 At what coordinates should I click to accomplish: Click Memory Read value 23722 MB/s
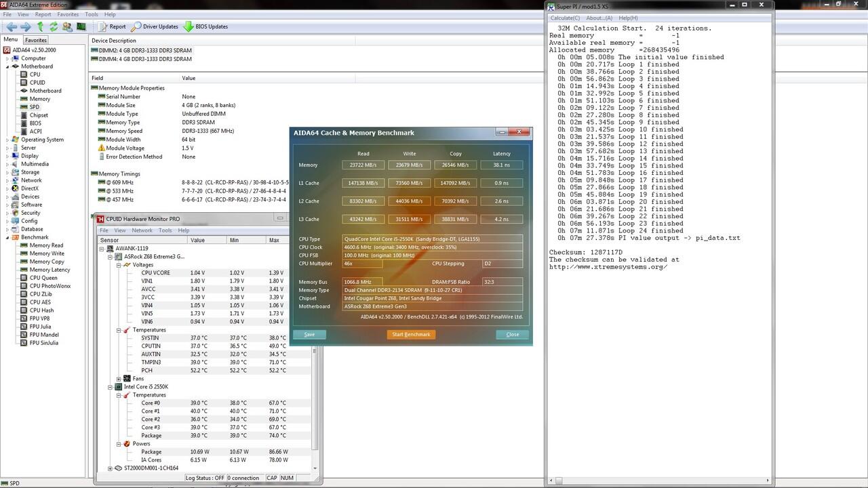click(363, 165)
